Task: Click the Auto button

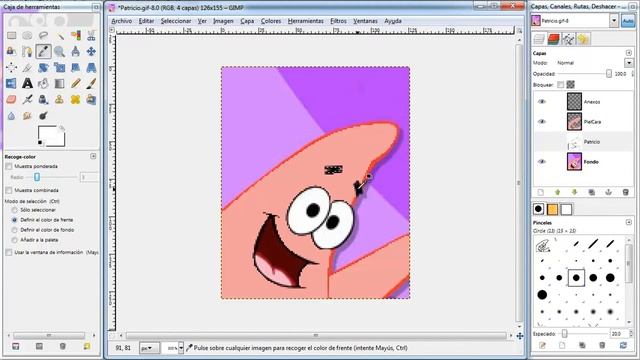Action: [x=628, y=21]
